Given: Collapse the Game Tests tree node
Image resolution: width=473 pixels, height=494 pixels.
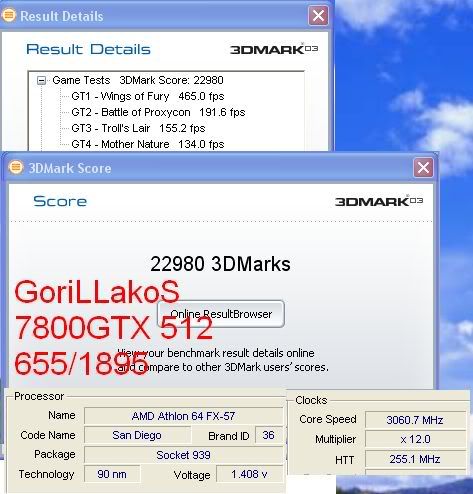Looking at the screenshot, I should pyautogui.click(x=41, y=81).
